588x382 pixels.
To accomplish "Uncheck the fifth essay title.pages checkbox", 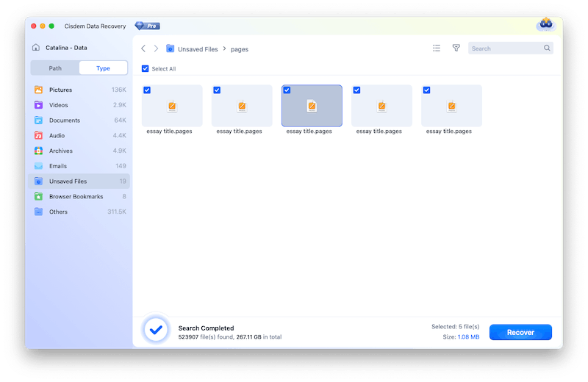I will [427, 90].
